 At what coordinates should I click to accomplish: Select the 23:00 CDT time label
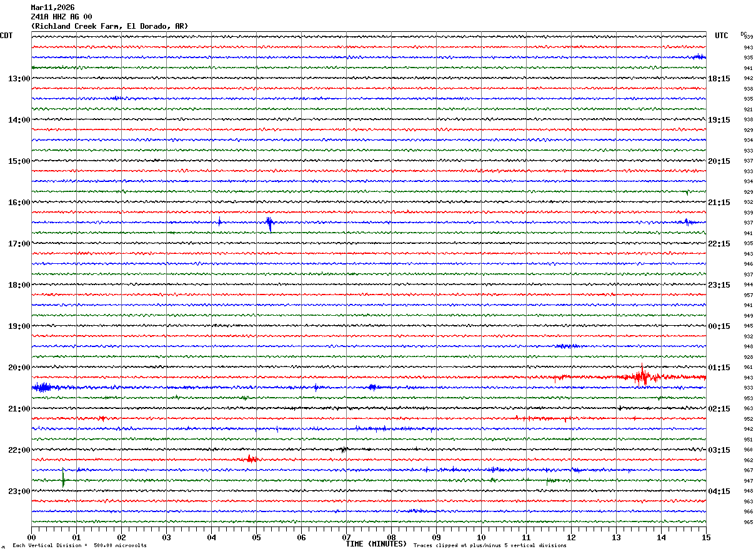19,491
